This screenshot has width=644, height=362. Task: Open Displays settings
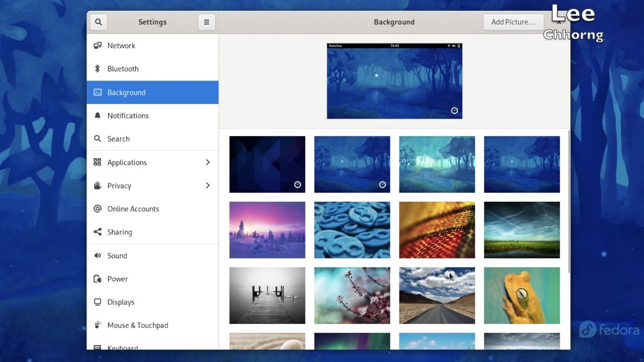tap(152, 302)
